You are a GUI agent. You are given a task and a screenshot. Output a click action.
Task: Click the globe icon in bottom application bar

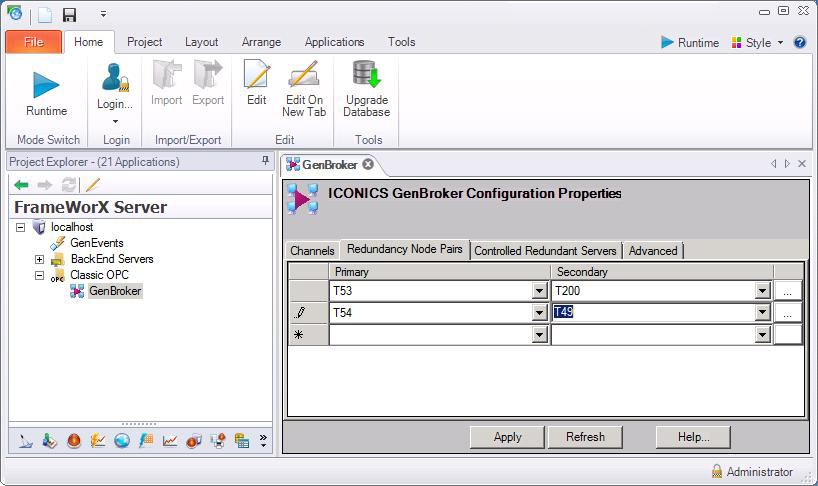(x=122, y=440)
